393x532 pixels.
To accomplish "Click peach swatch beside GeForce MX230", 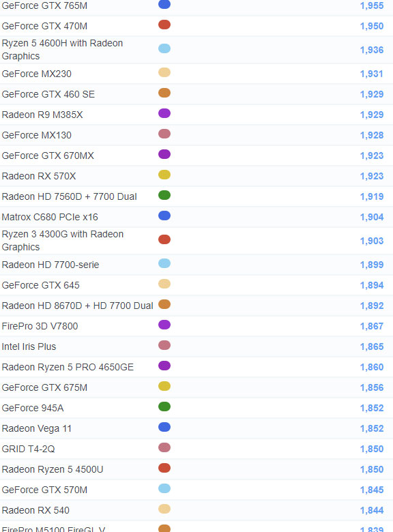I will pos(164,72).
